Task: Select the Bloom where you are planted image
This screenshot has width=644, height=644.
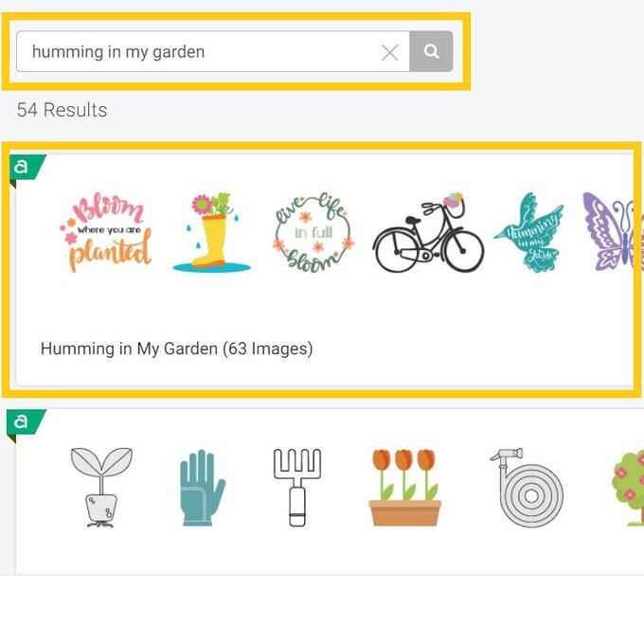Action: pos(105,231)
